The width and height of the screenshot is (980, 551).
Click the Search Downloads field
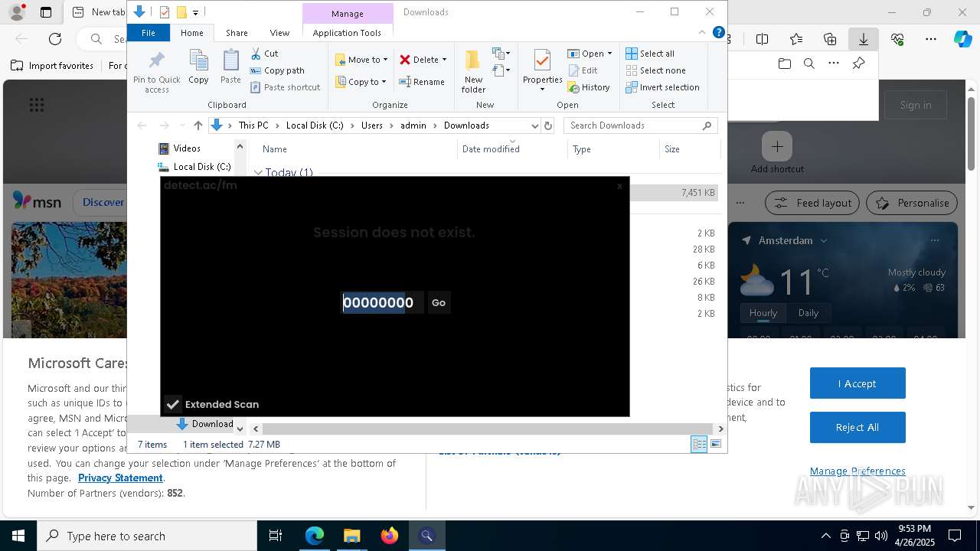[642, 126]
